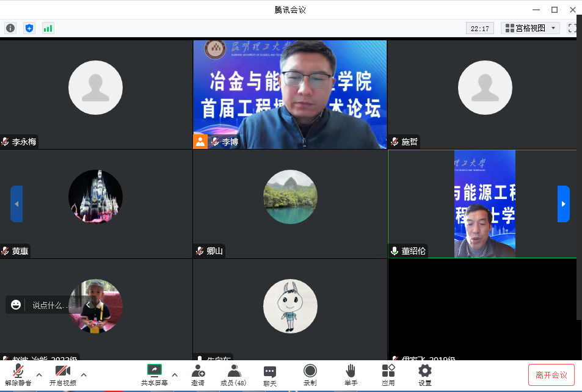Image resolution: width=582 pixels, height=392 pixels.
Task: Leave the meeting via 离开会议
Action: 551,374
